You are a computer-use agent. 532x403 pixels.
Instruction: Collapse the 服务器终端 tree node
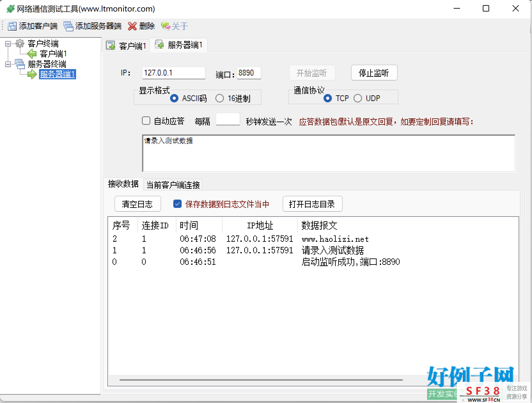coord(8,64)
